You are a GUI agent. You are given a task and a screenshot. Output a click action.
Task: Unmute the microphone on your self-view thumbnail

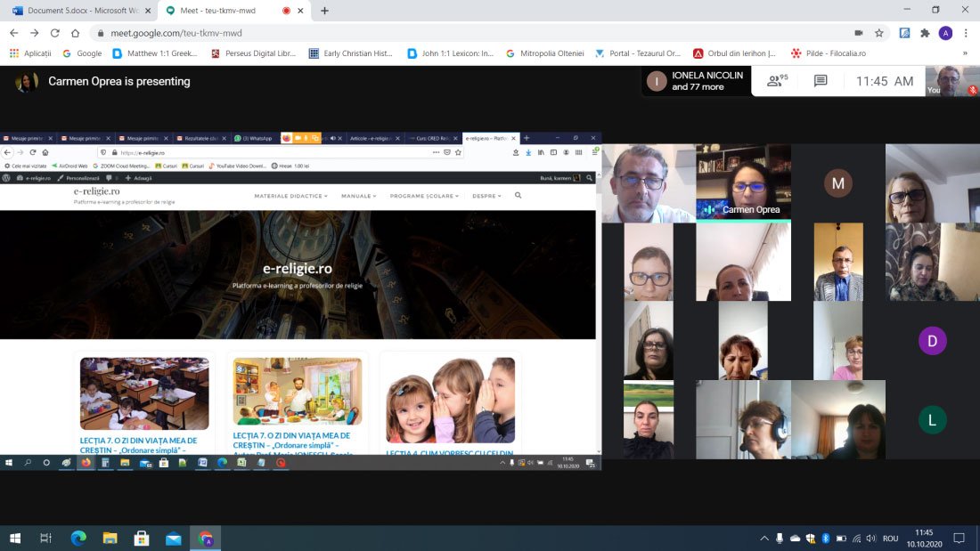[x=973, y=90]
